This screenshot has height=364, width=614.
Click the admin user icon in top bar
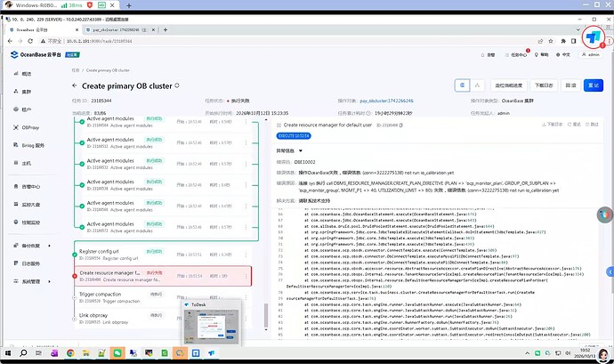[584, 54]
